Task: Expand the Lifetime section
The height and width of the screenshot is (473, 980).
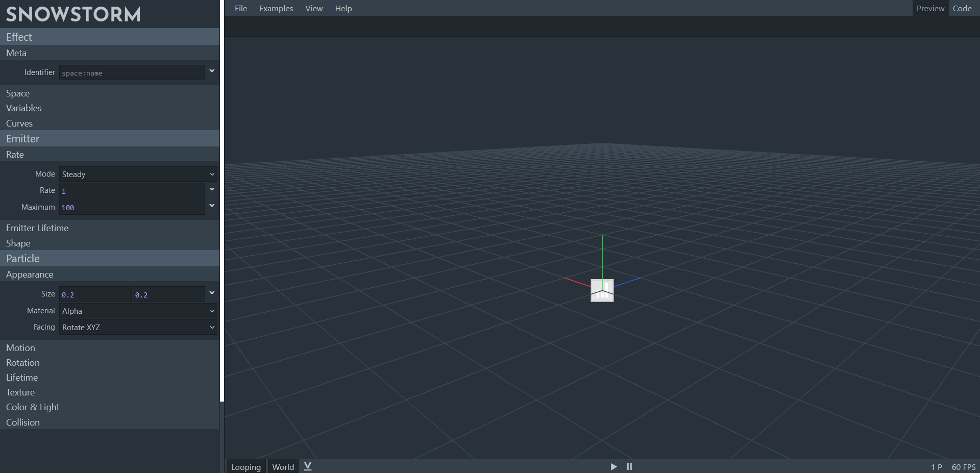Action: point(110,378)
